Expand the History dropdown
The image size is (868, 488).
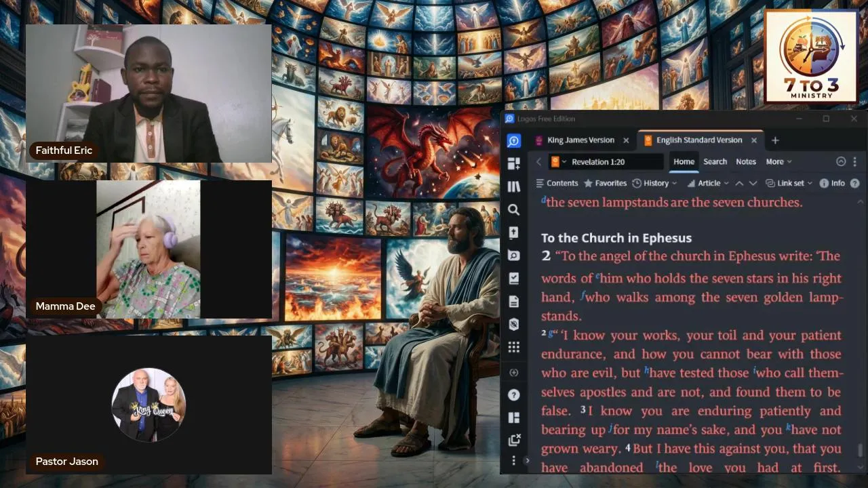tap(654, 183)
